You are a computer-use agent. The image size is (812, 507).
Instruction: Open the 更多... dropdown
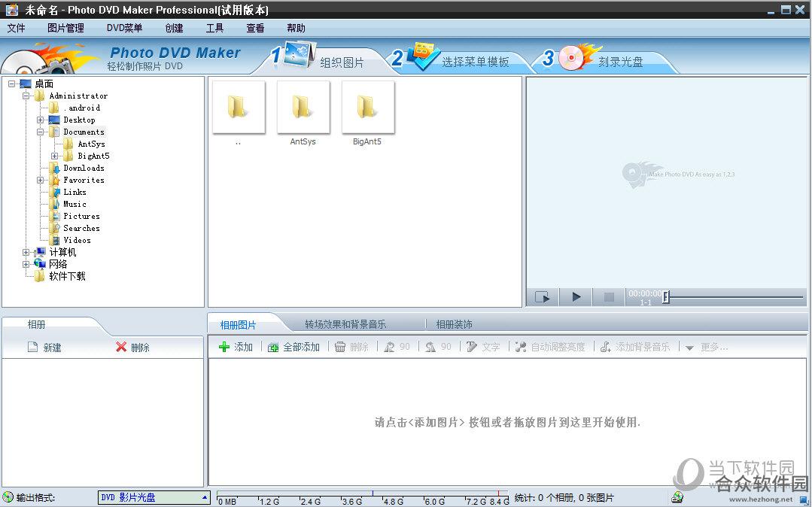(x=707, y=347)
